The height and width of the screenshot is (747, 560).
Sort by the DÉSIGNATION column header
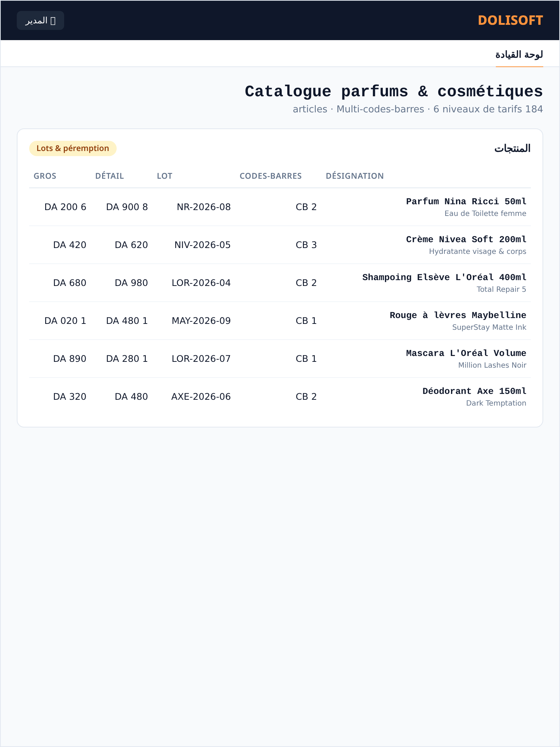coord(355,176)
